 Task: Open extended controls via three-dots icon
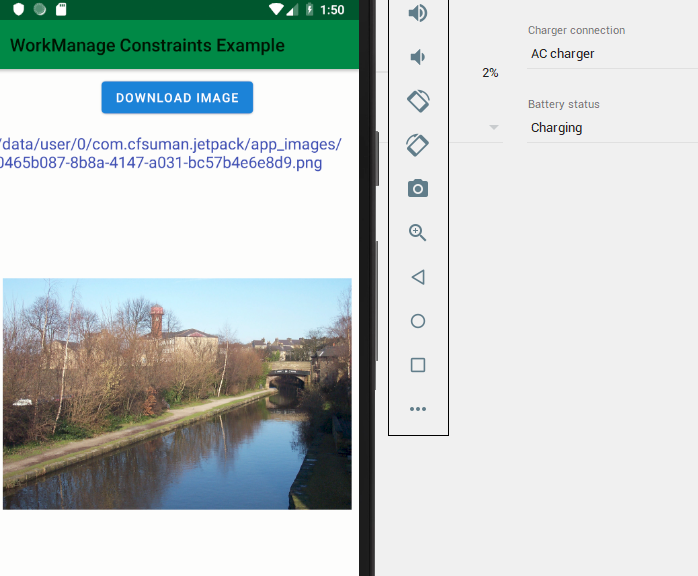pos(418,409)
